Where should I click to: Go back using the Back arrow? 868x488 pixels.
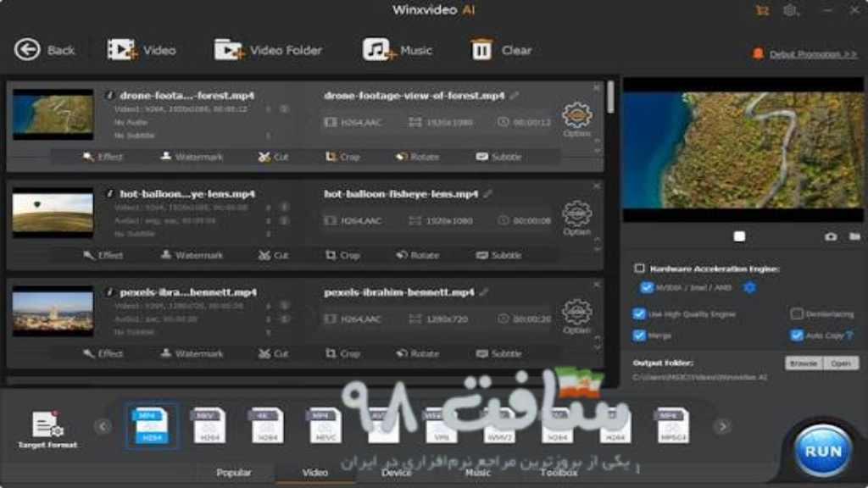pos(44,50)
